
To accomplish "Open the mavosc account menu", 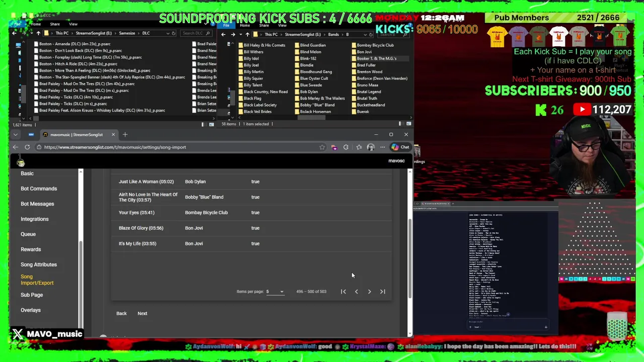I will [x=396, y=161].
